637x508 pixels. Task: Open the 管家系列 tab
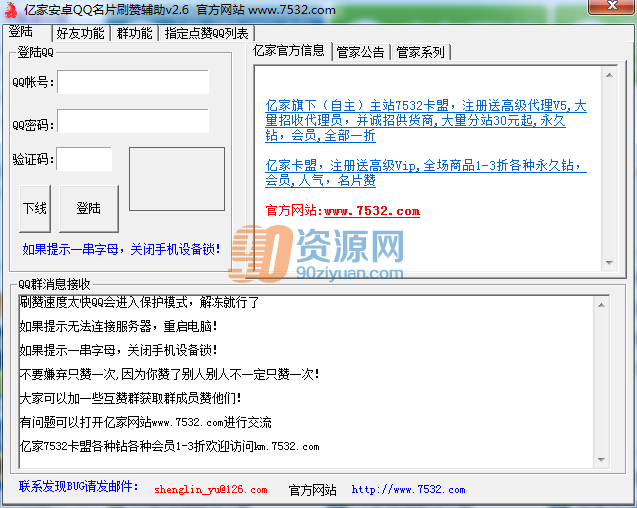coord(420,52)
